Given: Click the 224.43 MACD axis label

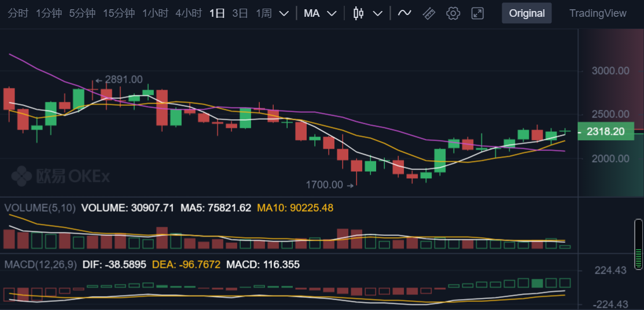Looking at the screenshot, I should pyautogui.click(x=610, y=270).
